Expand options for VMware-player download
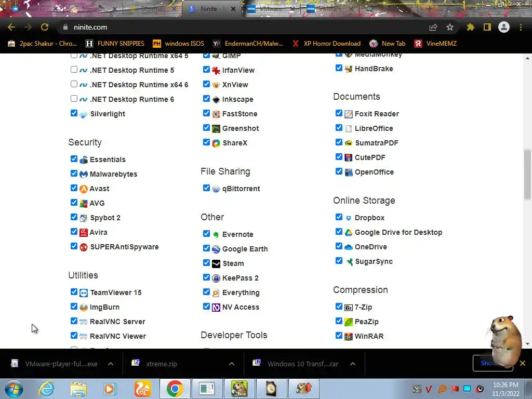The height and width of the screenshot is (399, 532). point(111,364)
